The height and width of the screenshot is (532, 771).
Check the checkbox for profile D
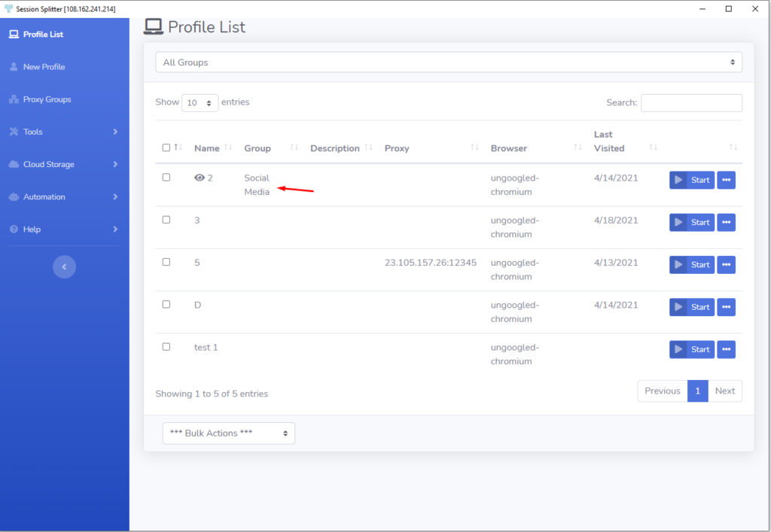pyautogui.click(x=166, y=305)
